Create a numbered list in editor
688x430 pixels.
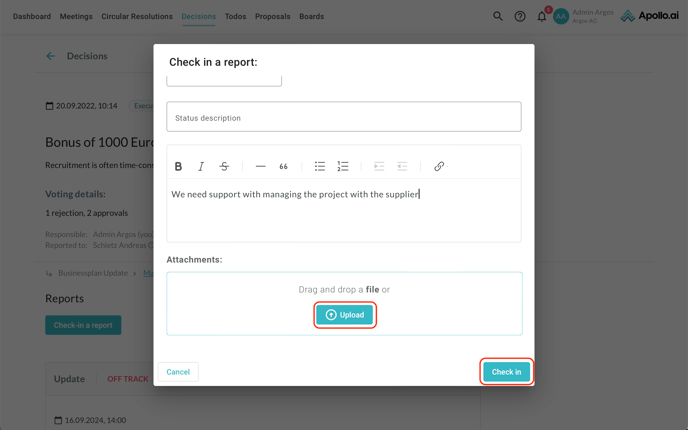click(x=343, y=166)
